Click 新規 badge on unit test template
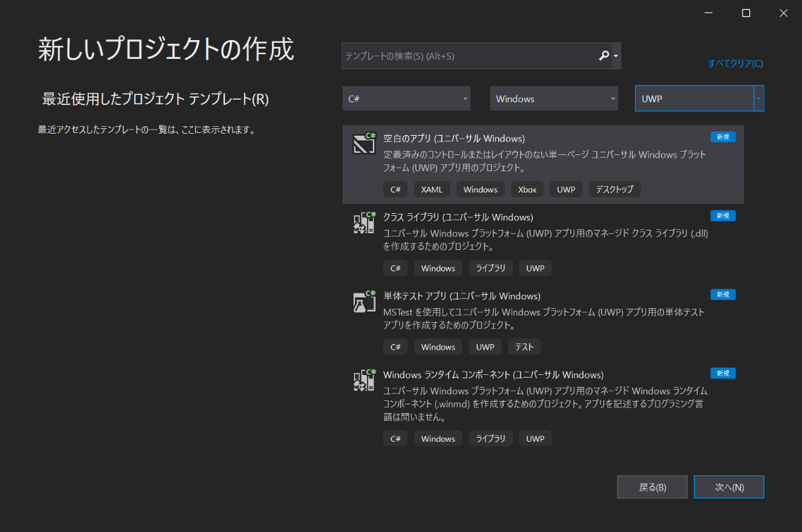Viewport: 802px width, 532px height. point(723,295)
